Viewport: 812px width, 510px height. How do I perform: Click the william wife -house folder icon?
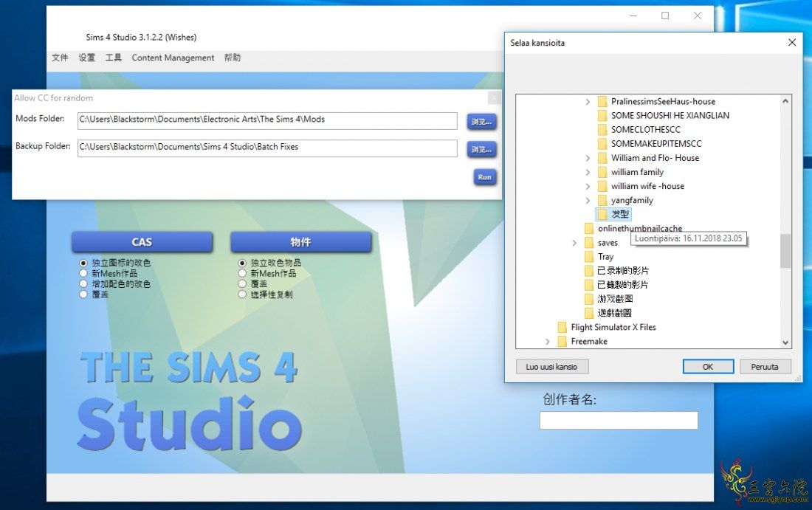click(602, 186)
